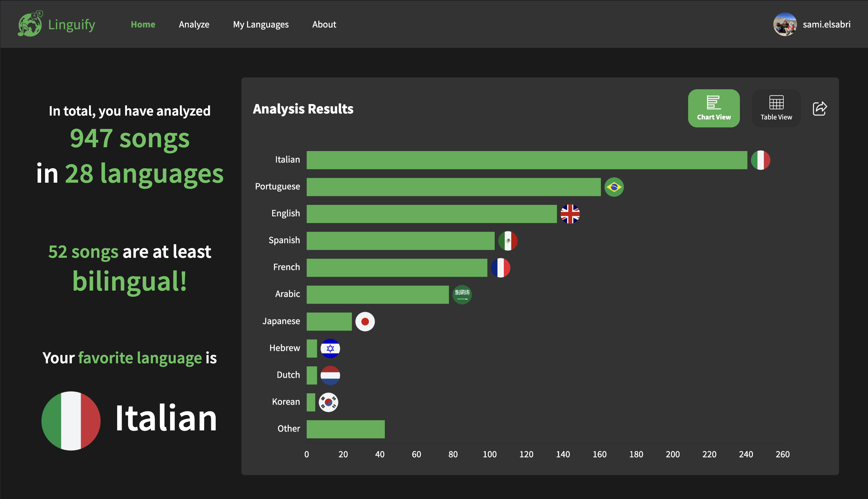Select the Home nav link
The width and height of the screenshot is (868, 499).
(143, 24)
